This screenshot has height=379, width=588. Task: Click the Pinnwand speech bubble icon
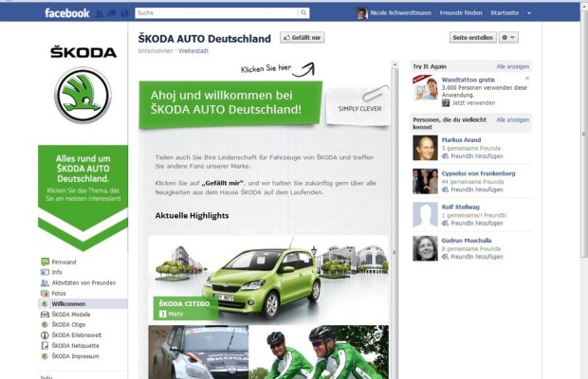(x=45, y=262)
